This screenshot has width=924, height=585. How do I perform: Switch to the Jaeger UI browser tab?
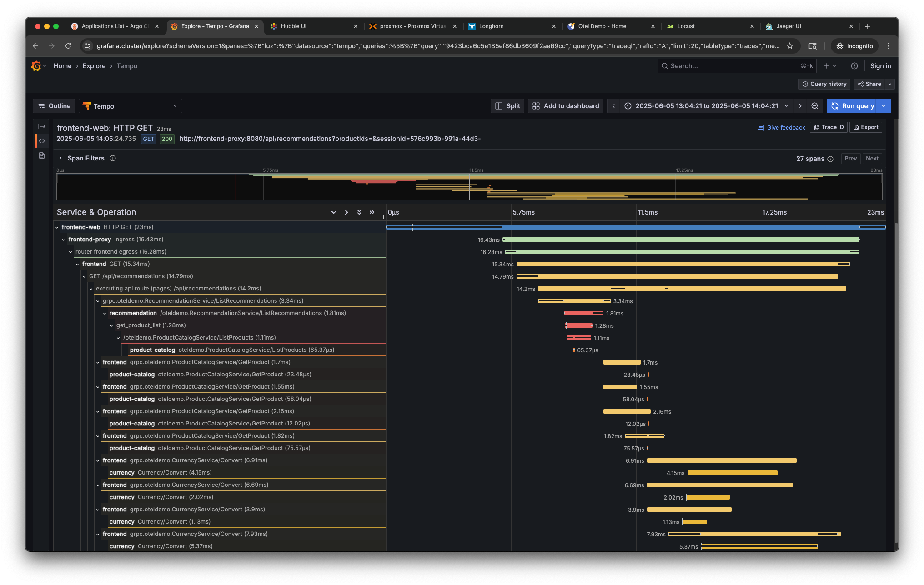789,26
